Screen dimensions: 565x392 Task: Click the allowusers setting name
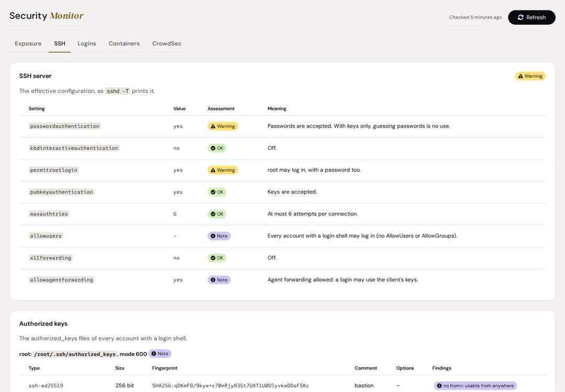[x=46, y=236]
